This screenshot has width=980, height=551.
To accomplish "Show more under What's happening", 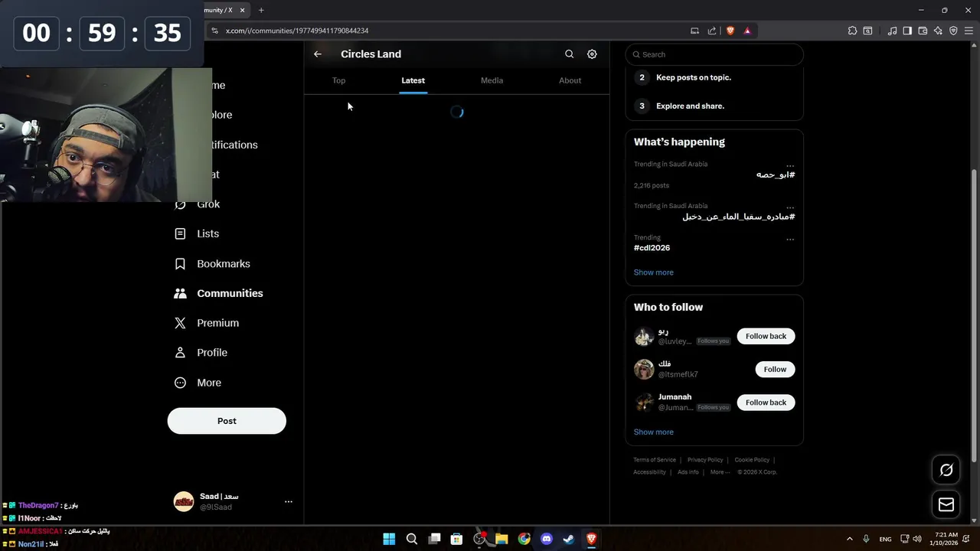I will [x=653, y=272].
